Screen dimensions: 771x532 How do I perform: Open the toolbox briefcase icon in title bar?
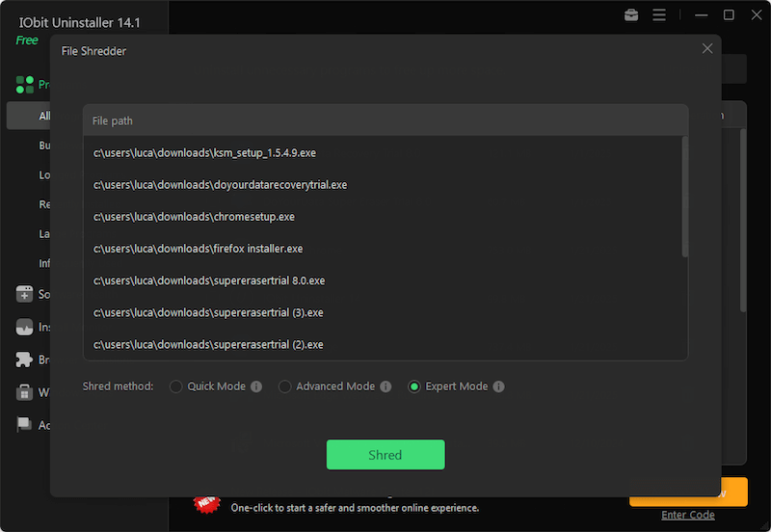pos(631,15)
